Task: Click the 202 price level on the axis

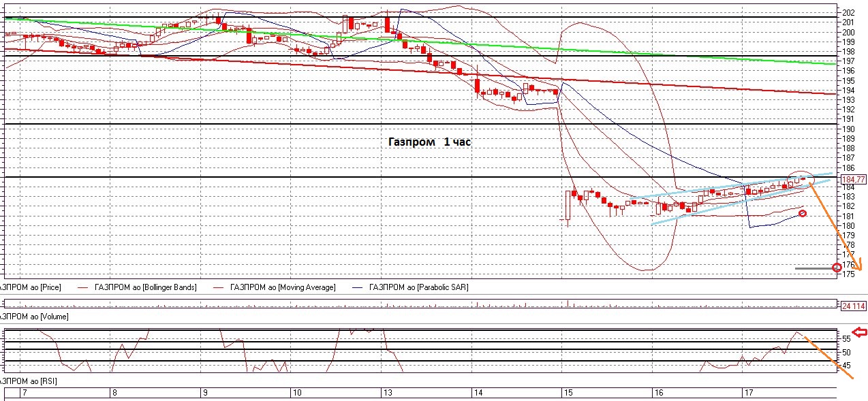Action: pyautogui.click(x=849, y=12)
